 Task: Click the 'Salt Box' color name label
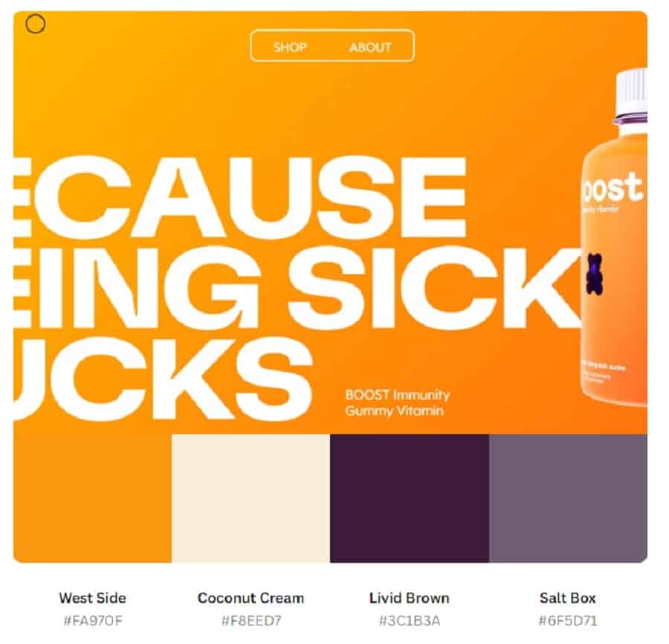point(568,597)
